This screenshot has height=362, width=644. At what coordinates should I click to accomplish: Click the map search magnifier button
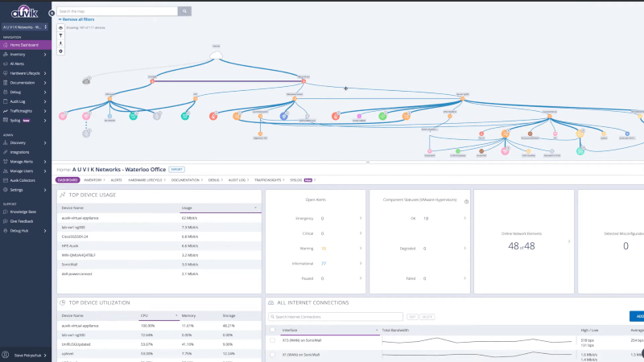184,11
